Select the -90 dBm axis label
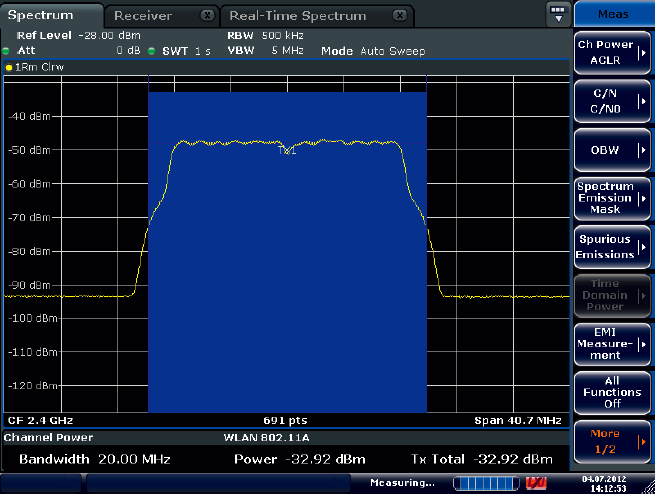 [x=29, y=285]
